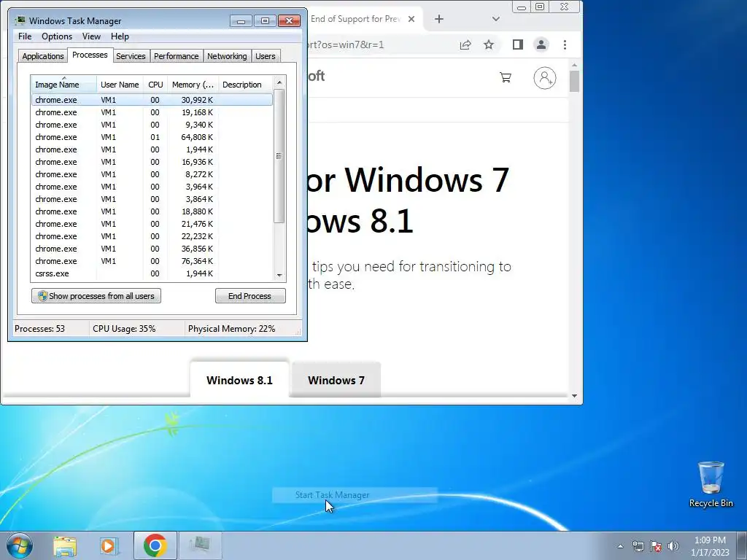
Task: Show hidden tray icons arrow
Action: coord(620,546)
